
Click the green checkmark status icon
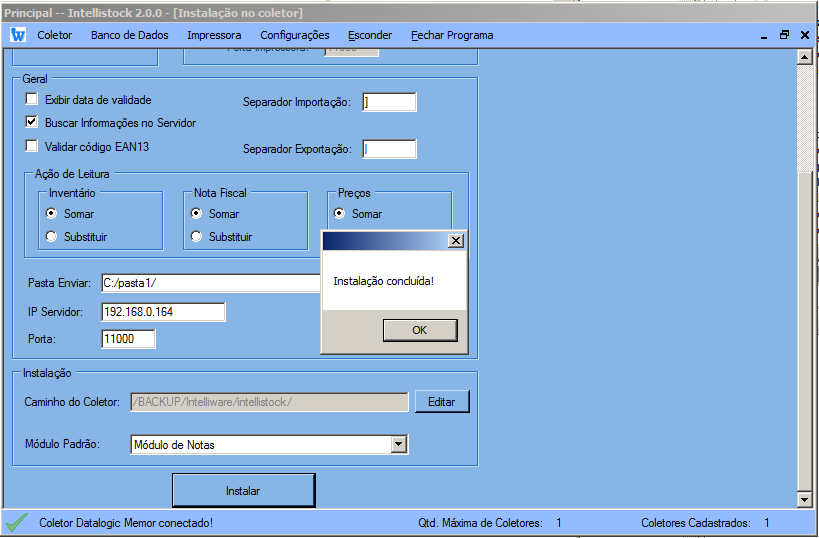click(x=17, y=522)
